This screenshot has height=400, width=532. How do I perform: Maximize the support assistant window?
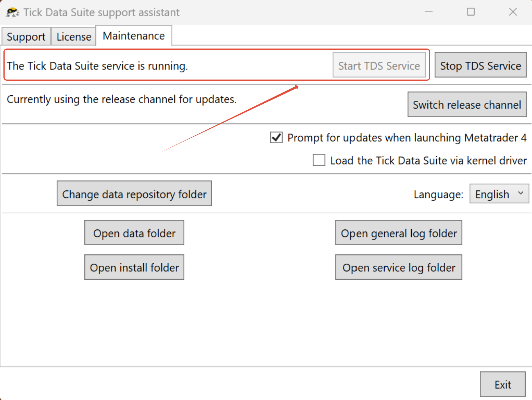[x=471, y=12]
